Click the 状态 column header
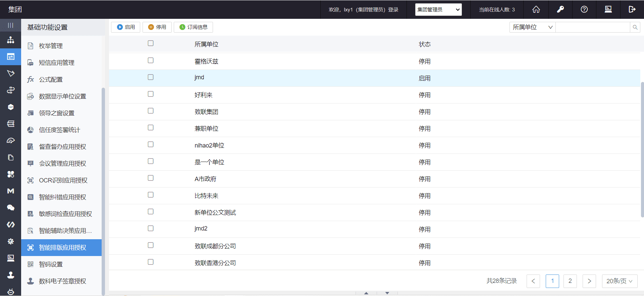 425,44
